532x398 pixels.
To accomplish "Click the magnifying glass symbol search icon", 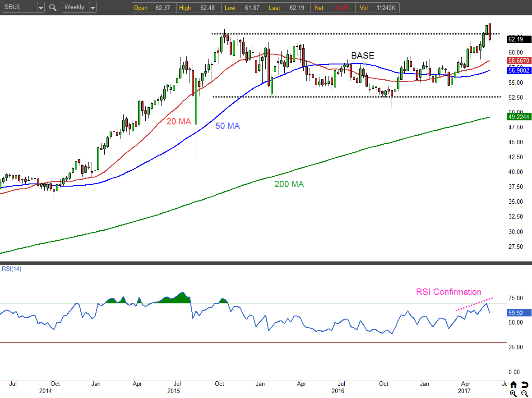I will click(53, 7).
